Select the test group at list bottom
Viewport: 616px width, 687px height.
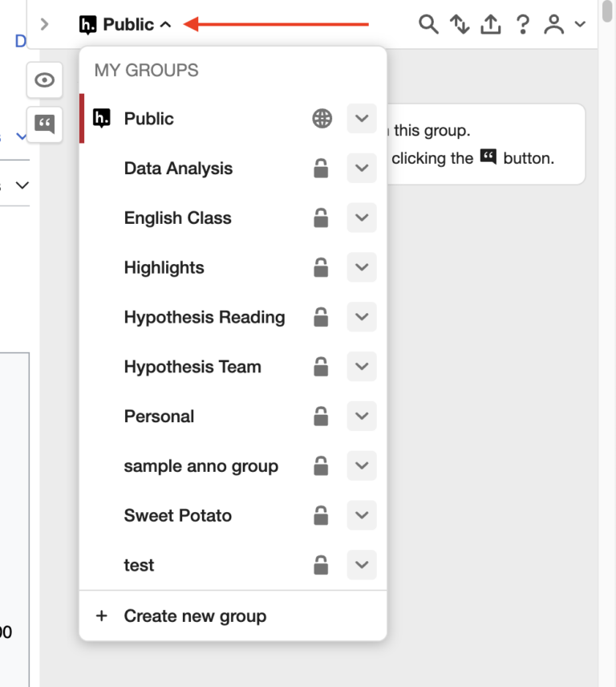click(x=139, y=565)
